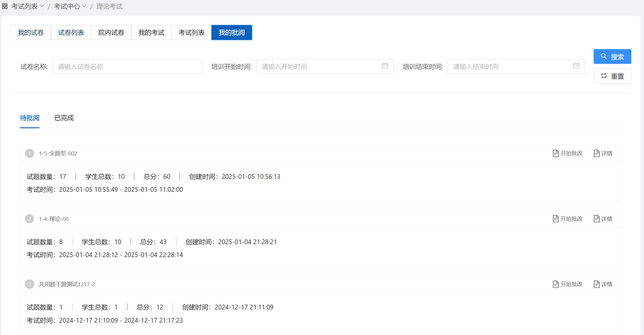This screenshot has height=335, width=644.
Task: Click 开始批改 icon for 1-5-全题型-002
Action: click(555, 153)
